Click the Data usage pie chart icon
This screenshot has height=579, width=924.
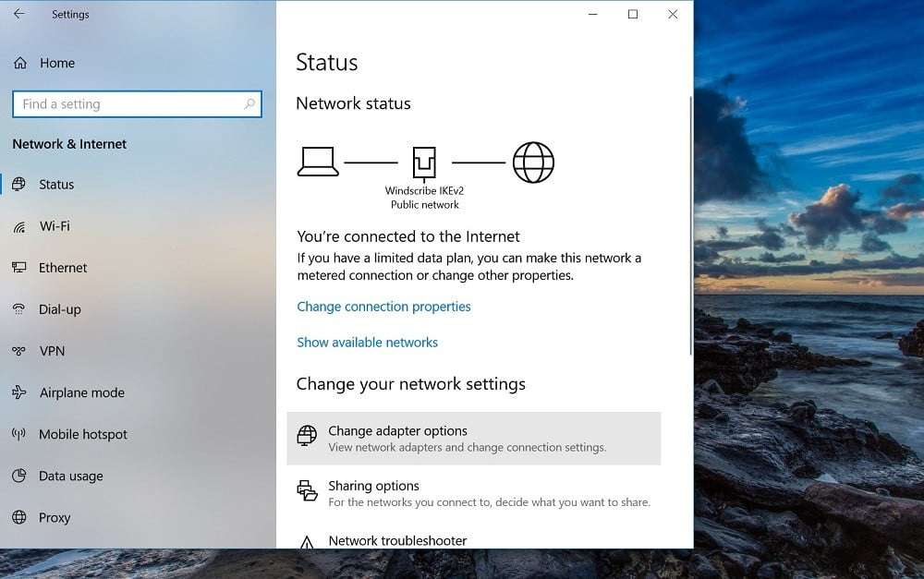[19, 476]
